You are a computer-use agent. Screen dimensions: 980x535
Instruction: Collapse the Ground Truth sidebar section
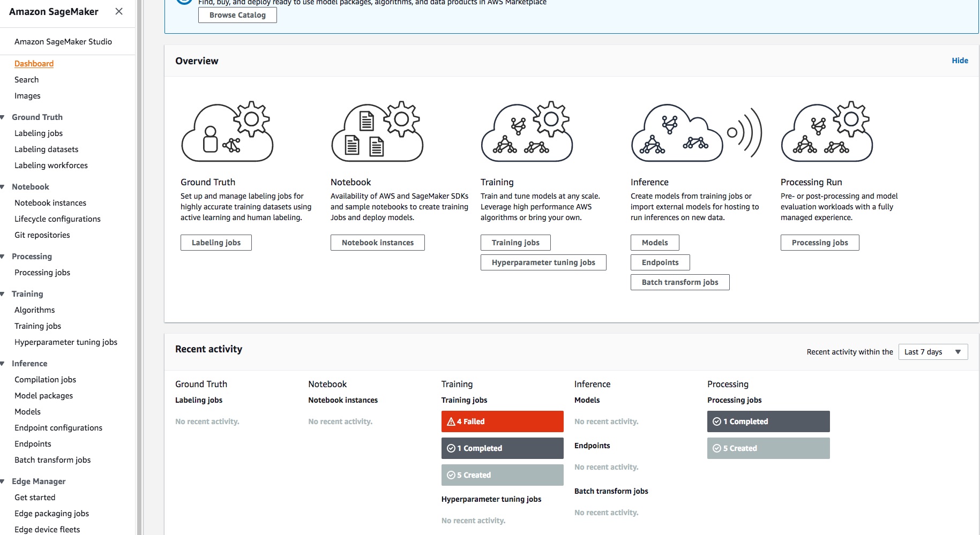[x=3, y=117]
